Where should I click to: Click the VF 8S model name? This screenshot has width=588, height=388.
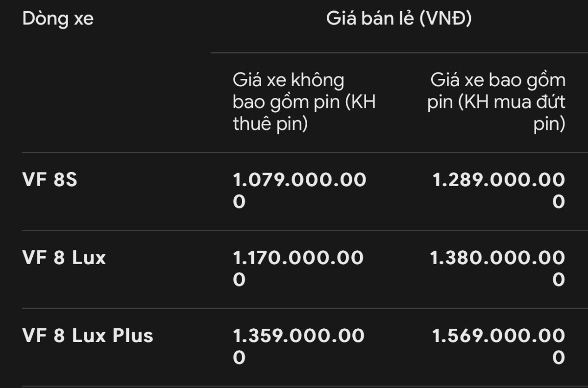(x=50, y=180)
